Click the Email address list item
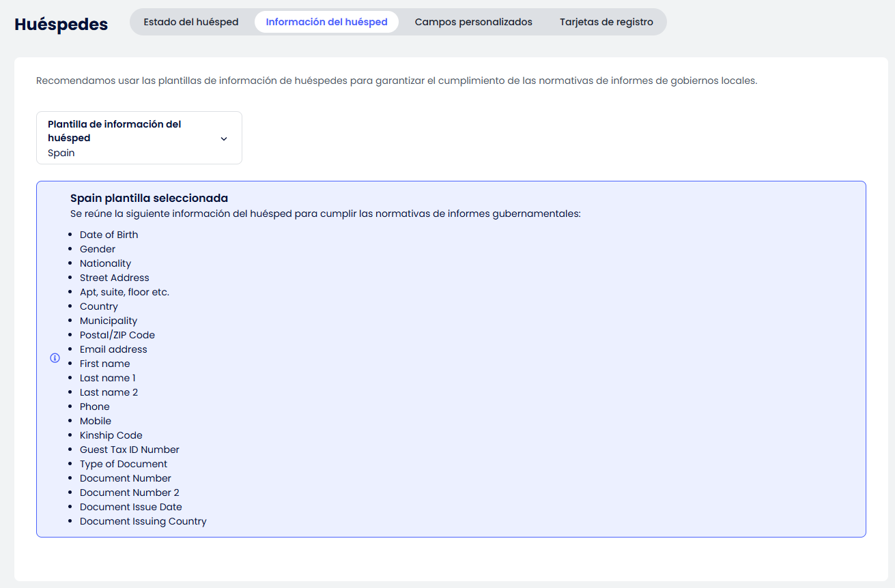The width and height of the screenshot is (895, 588). (x=113, y=349)
